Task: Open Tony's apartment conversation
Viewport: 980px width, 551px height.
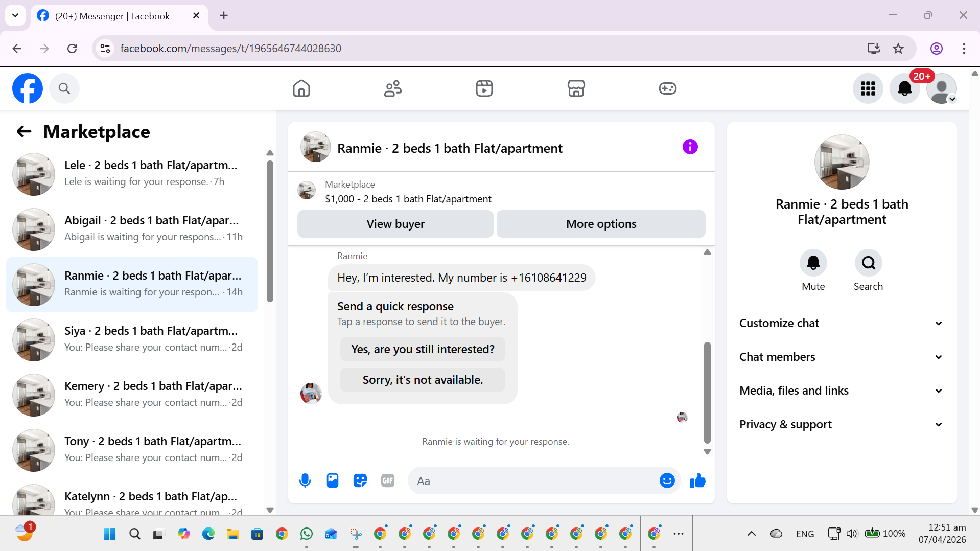Action: [x=132, y=450]
